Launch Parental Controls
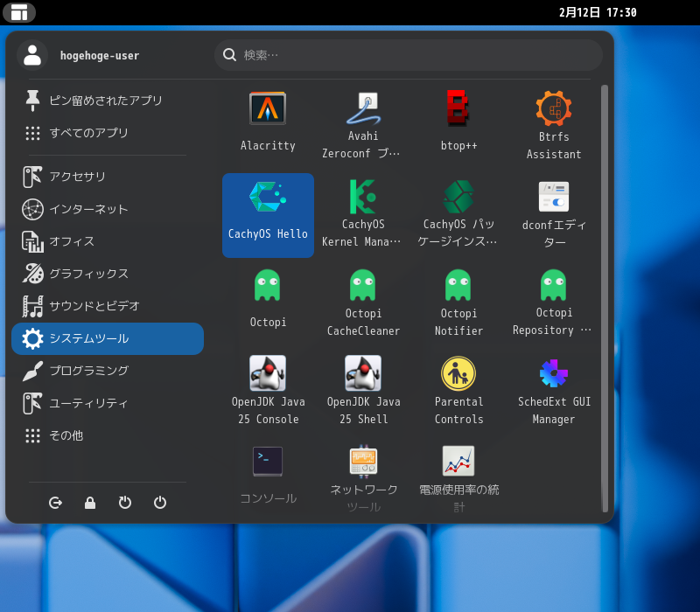The image size is (700, 612). 458,392
